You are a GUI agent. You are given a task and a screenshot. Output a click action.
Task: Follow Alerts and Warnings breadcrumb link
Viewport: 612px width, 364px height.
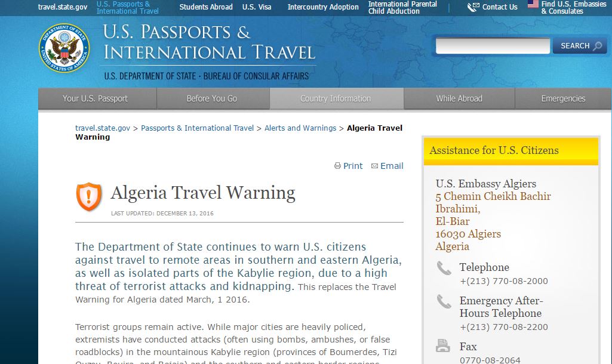[300, 128]
